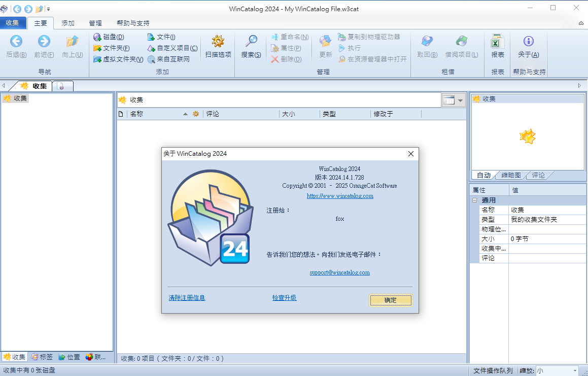588x376 pixels.
Task: Select the 收集 document tab
Action: 34,86
